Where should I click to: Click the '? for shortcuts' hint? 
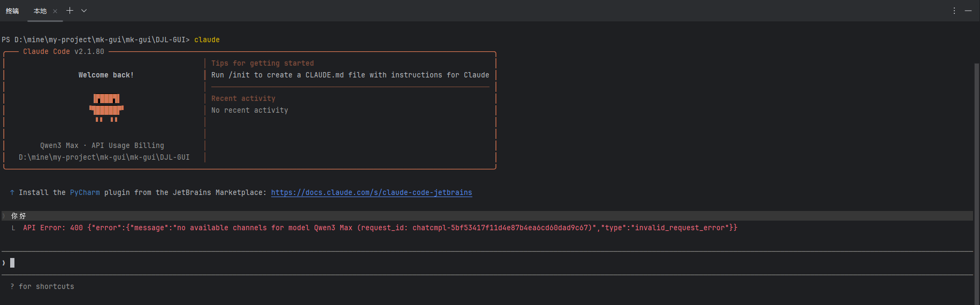[42, 287]
